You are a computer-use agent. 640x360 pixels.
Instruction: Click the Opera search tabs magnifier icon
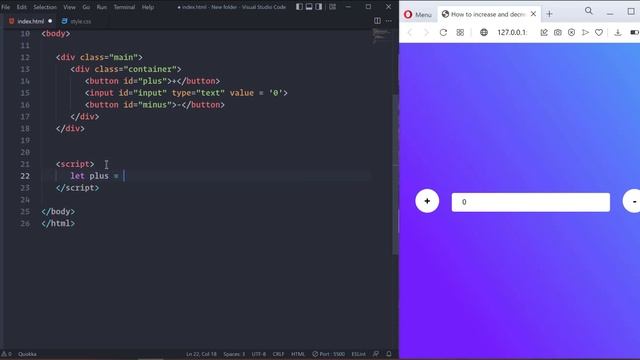coord(589,11)
